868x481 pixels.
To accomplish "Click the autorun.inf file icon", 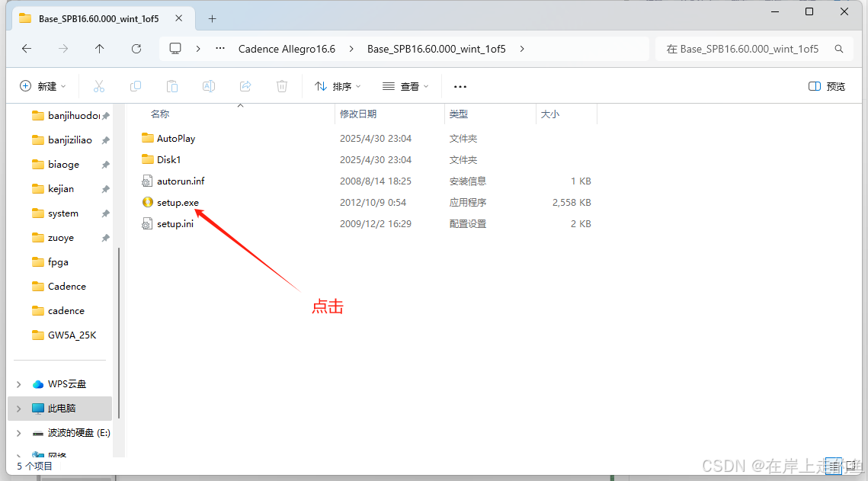I will [x=147, y=181].
